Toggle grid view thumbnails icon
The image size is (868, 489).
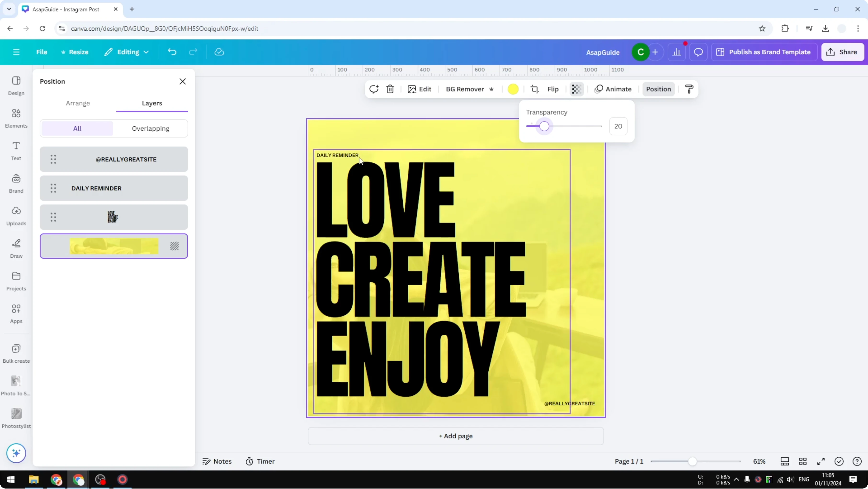803,461
